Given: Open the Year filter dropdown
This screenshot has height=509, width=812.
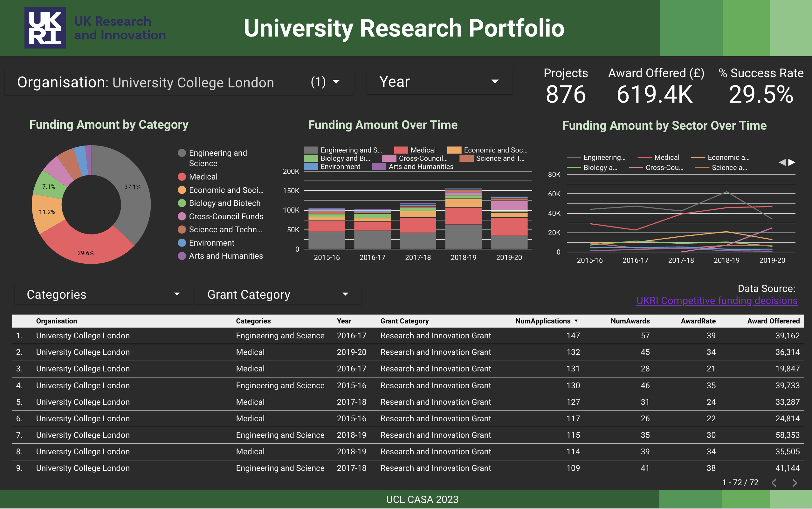Looking at the screenshot, I should (439, 82).
